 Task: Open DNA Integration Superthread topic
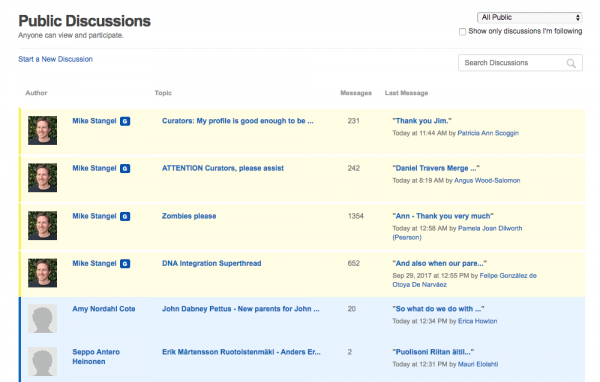(x=212, y=263)
